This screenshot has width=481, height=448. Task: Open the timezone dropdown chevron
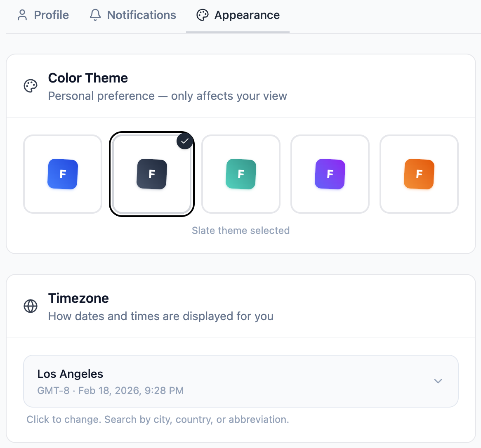pos(438,381)
